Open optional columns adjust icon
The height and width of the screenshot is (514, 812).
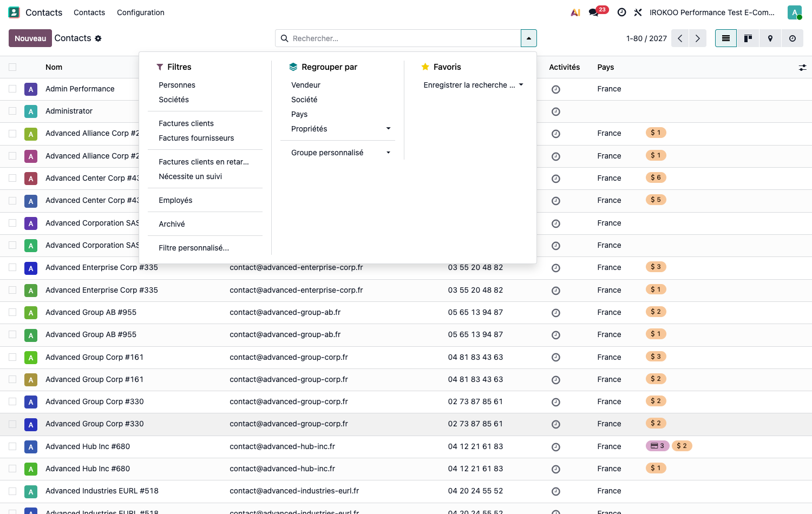pyautogui.click(x=802, y=67)
